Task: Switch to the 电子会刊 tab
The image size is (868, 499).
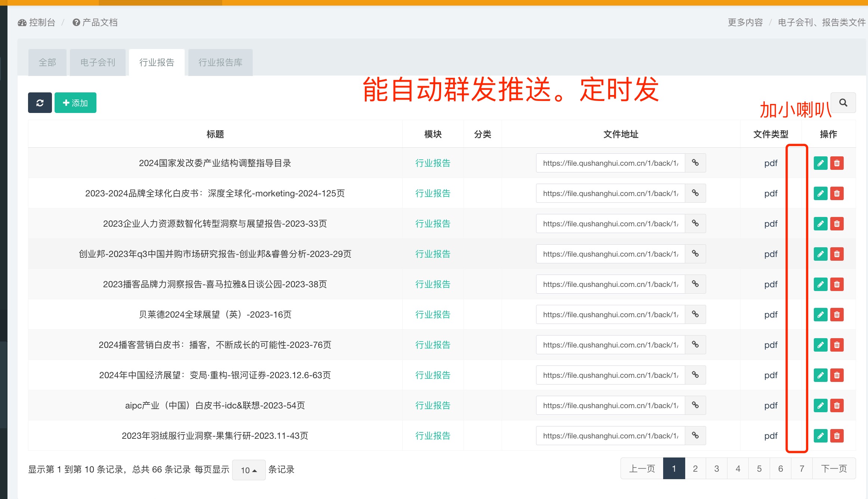Action: [x=98, y=62]
